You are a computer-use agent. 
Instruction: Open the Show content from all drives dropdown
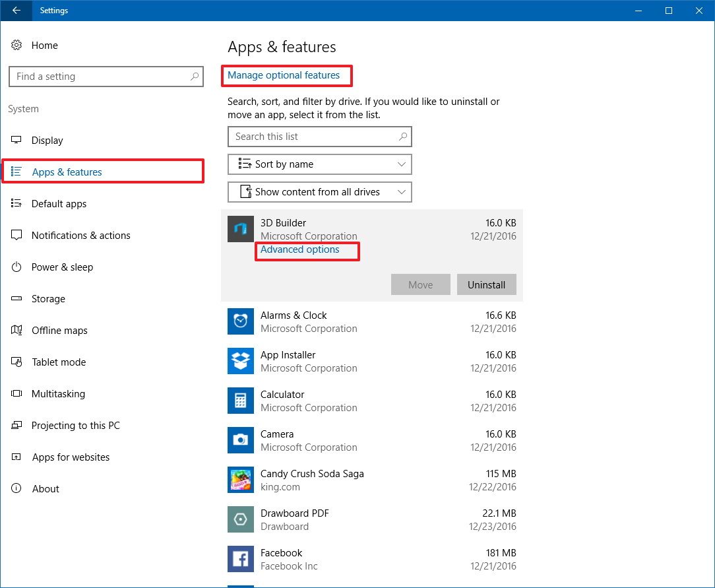pyautogui.click(x=319, y=191)
